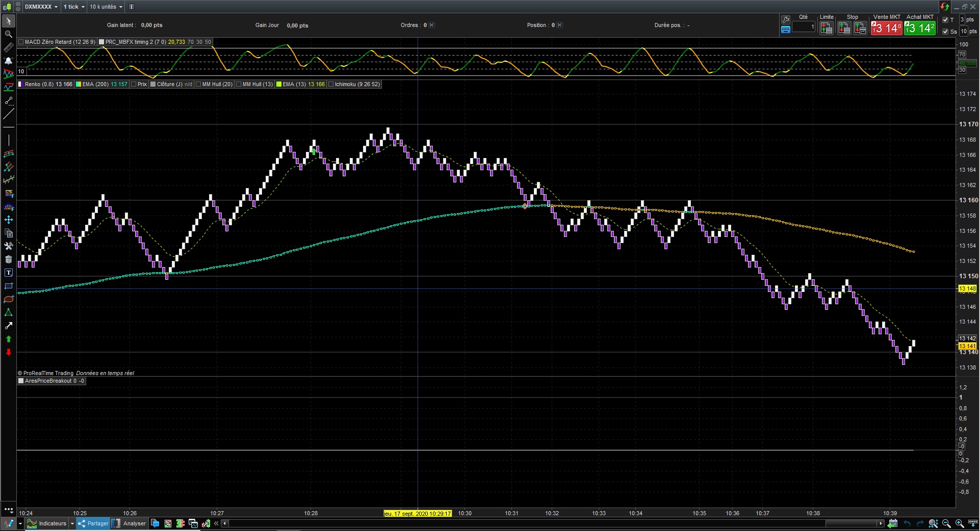
Task: Click the Qté quantity input field
Action: point(804,27)
